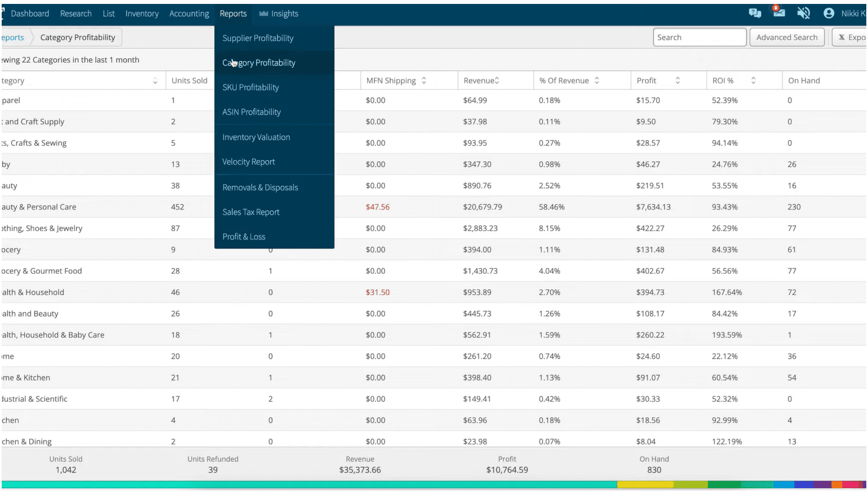
Task: Open the Accounting menu
Action: (189, 13)
